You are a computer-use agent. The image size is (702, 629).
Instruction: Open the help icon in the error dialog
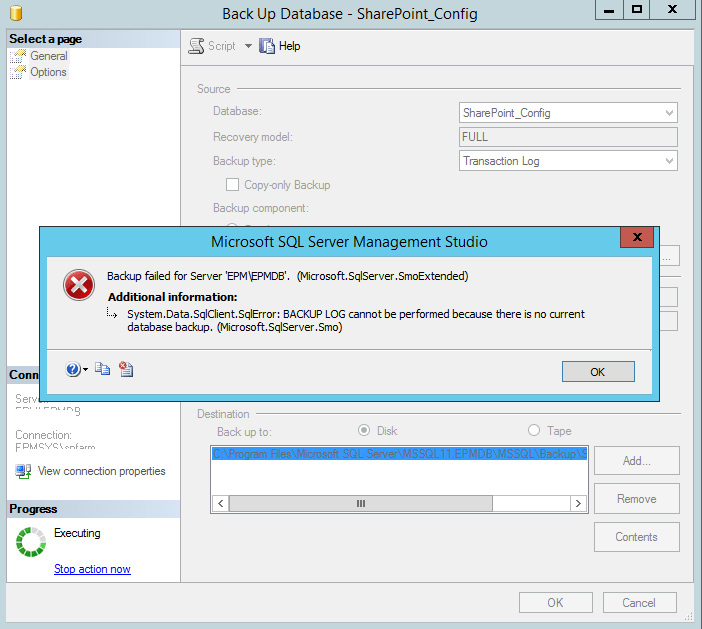tap(73, 369)
